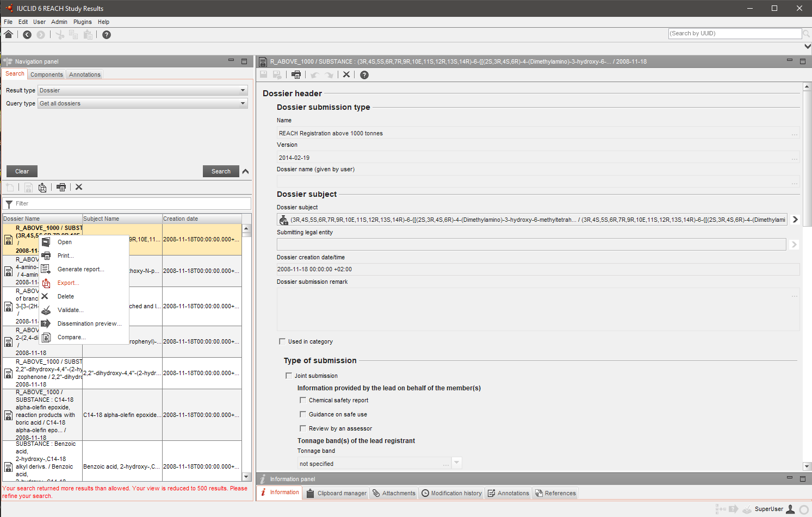
Task: Minimize the Navigation panel
Action: click(231, 61)
